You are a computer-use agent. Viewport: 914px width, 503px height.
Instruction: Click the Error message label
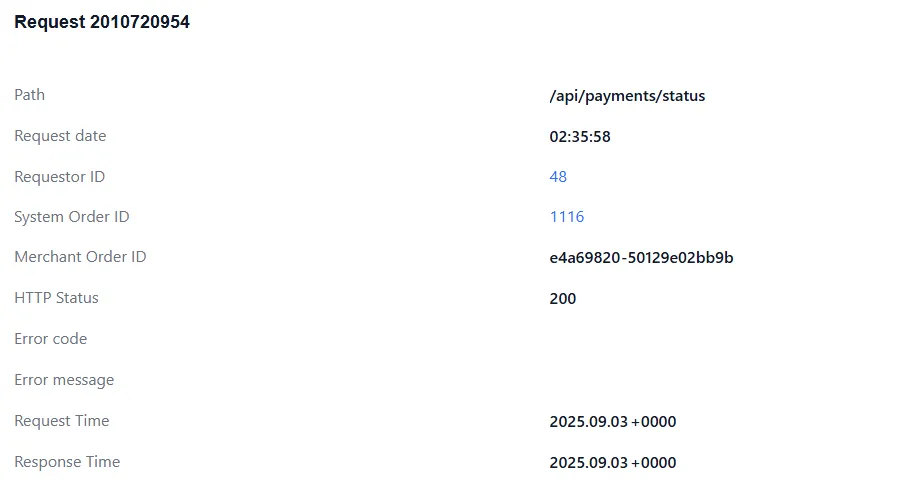64,380
